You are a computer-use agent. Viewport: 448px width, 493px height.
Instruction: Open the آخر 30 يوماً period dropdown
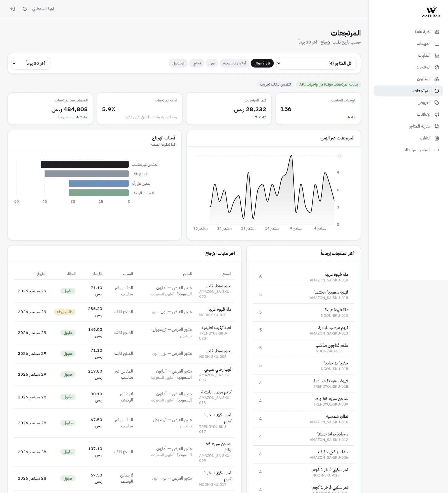click(x=31, y=63)
